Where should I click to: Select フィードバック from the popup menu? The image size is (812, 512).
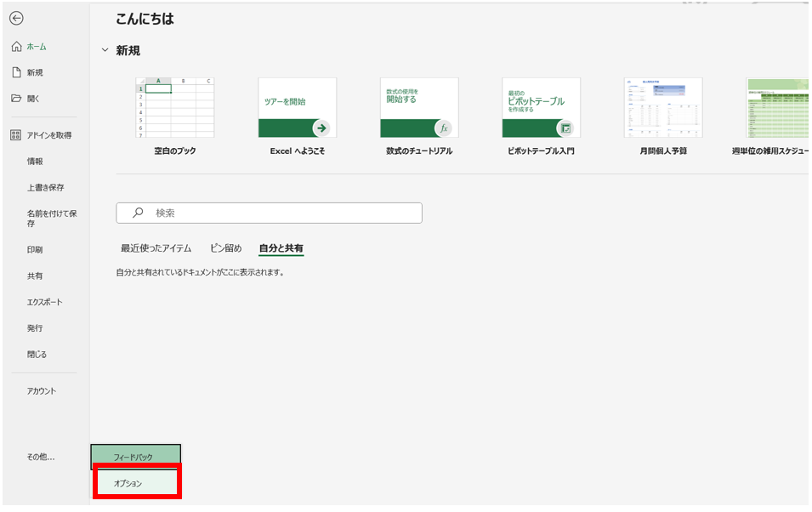pos(136,457)
